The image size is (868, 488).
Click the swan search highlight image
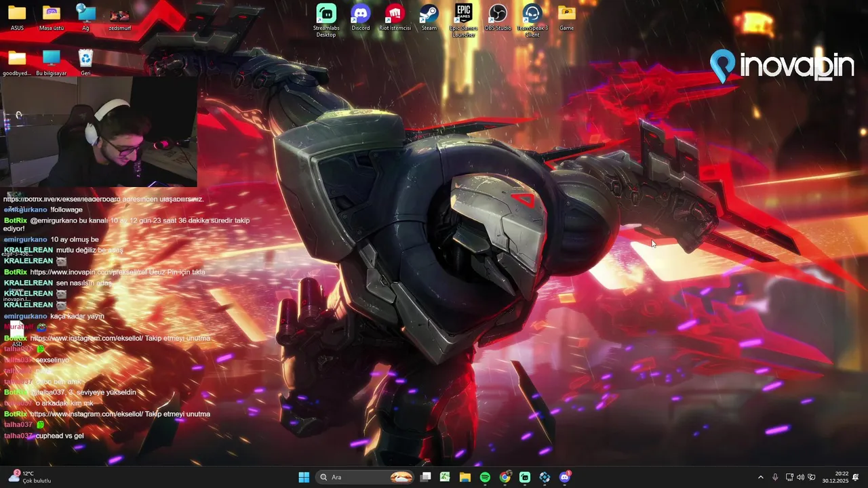(x=401, y=477)
